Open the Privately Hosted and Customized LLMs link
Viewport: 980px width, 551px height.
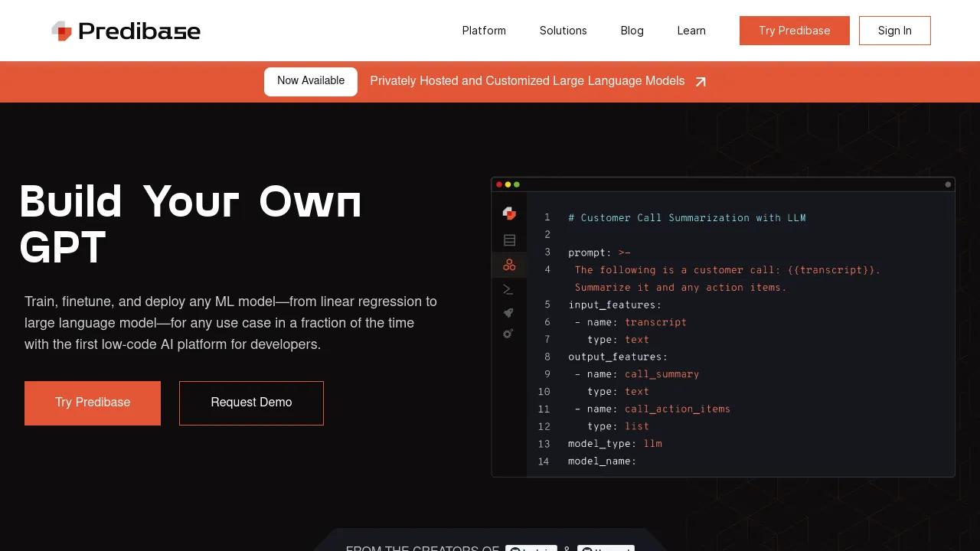(528, 81)
